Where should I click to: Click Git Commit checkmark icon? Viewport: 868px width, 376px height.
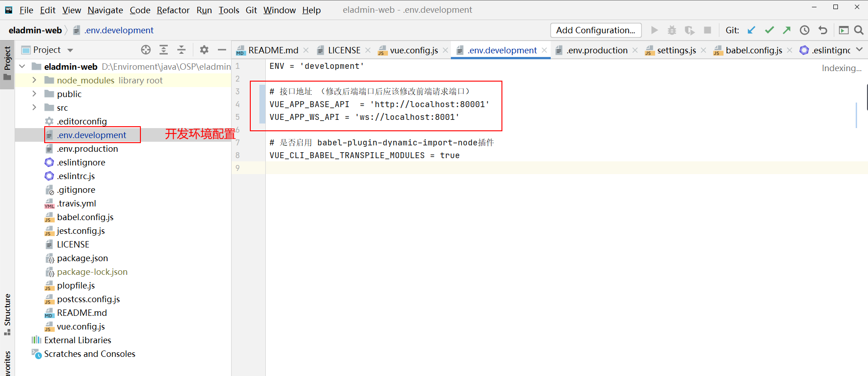click(x=770, y=30)
